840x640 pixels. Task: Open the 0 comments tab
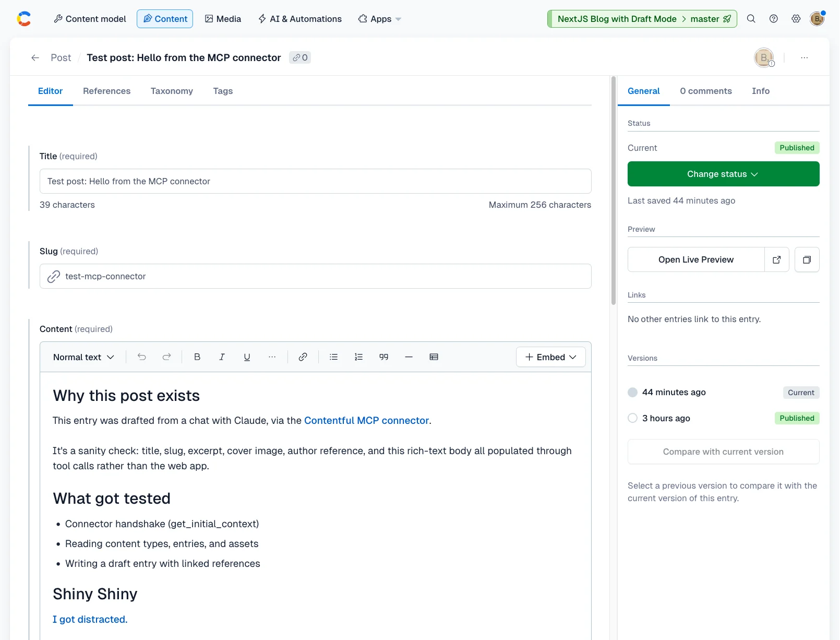(706, 91)
